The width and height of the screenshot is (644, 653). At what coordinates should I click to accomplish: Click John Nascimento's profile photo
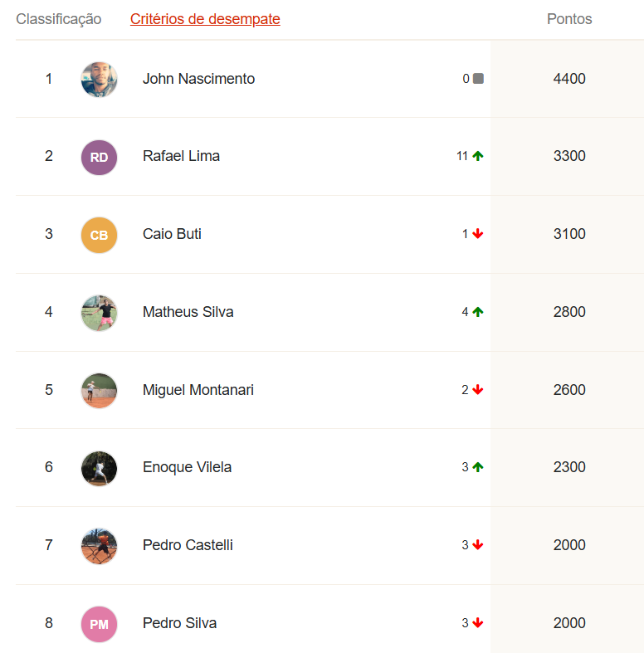pyautogui.click(x=99, y=79)
